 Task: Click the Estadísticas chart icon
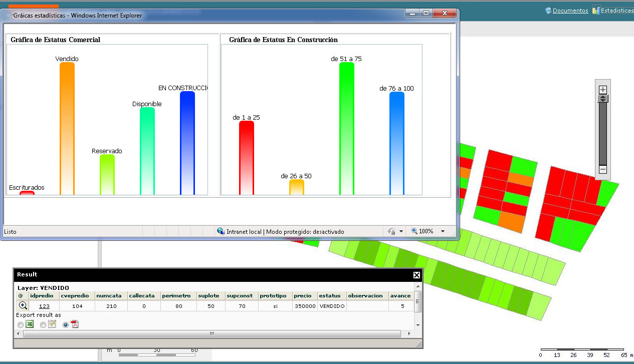click(x=596, y=11)
